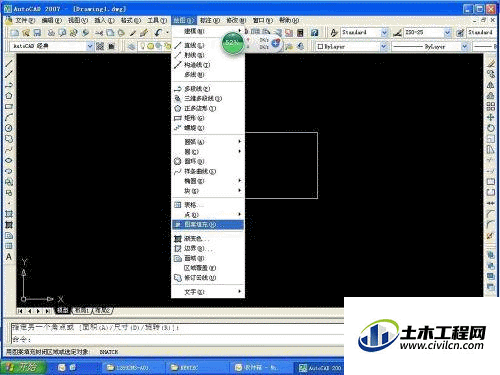
Task: Choose 样条曲线 (Spline) menu item
Action: tap(208, 171)
